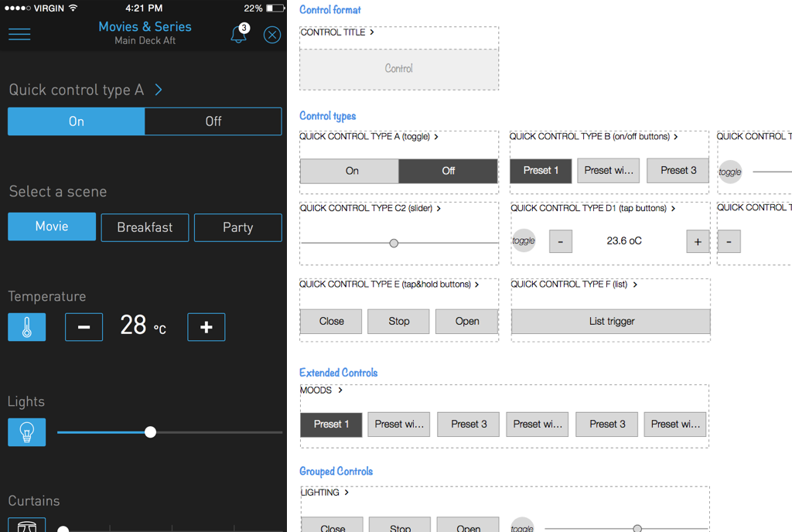Image resolution: width=792 pixels, height=532 pixels.
Task: Turn Quick control type A On
Action: coord(77,121)
